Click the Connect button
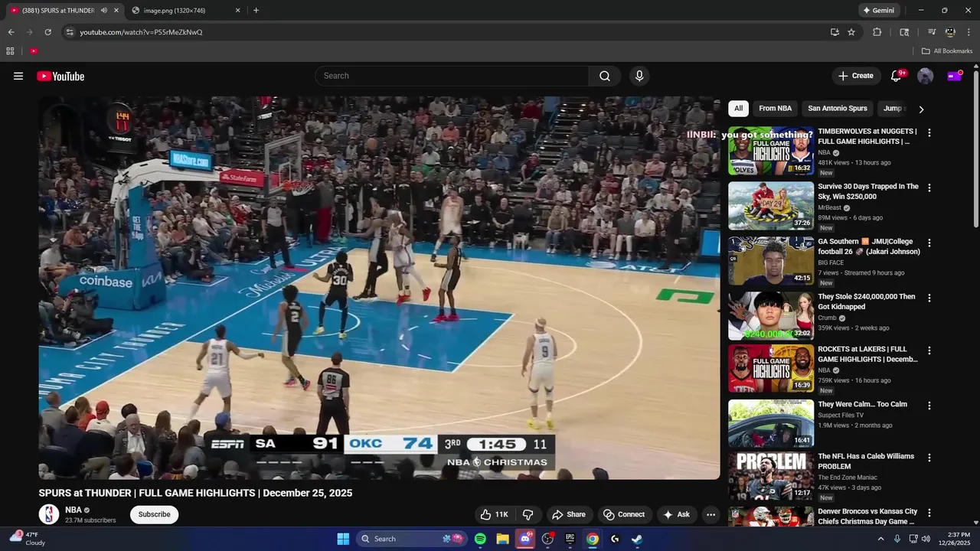Screen dimensions: 980x551 point(624,514)
